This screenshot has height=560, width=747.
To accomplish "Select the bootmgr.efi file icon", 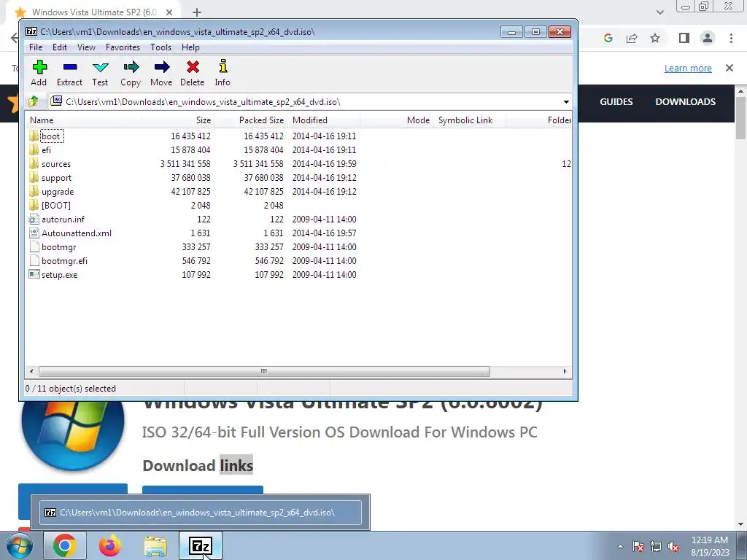I will tap(34, 260).
